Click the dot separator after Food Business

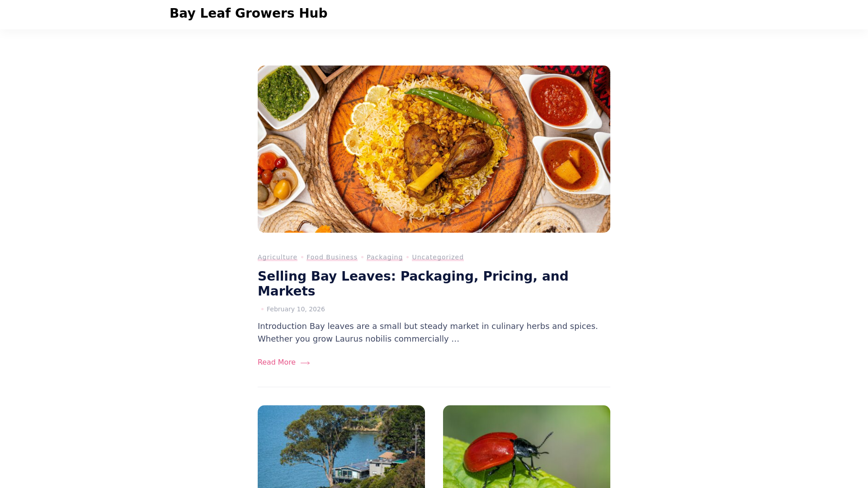coord(362,257)
